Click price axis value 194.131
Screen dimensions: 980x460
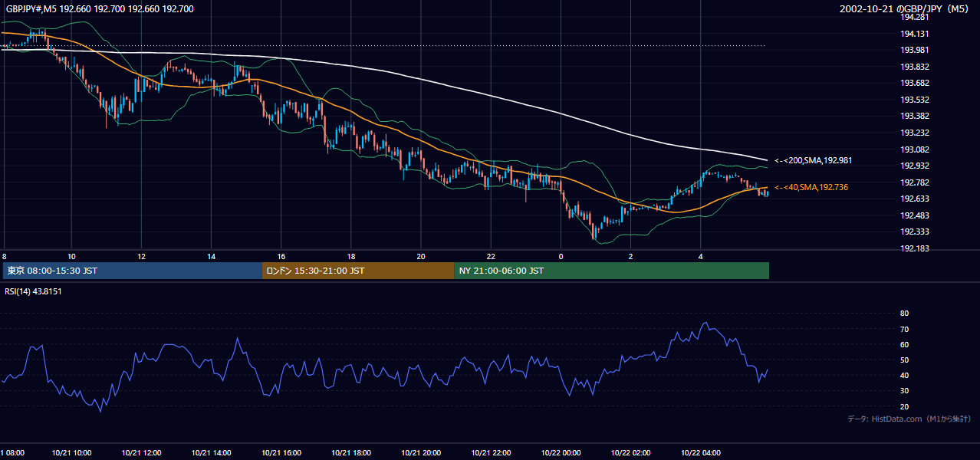[x=915, y=34]
